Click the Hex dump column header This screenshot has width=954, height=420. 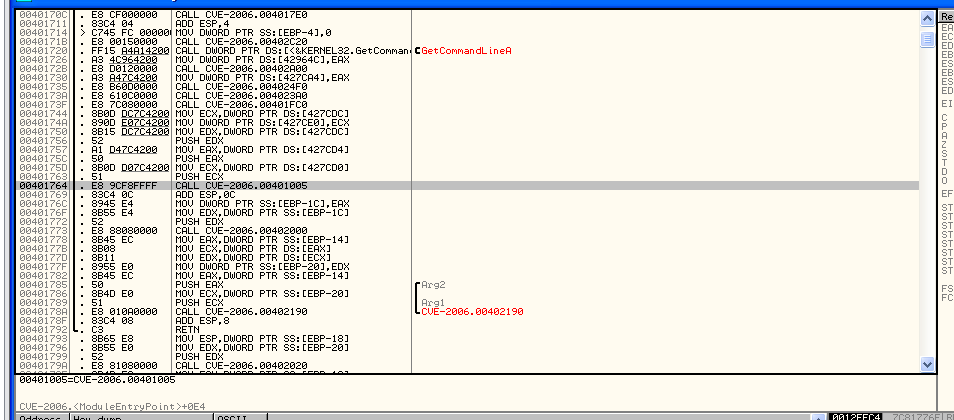[141, 418]
